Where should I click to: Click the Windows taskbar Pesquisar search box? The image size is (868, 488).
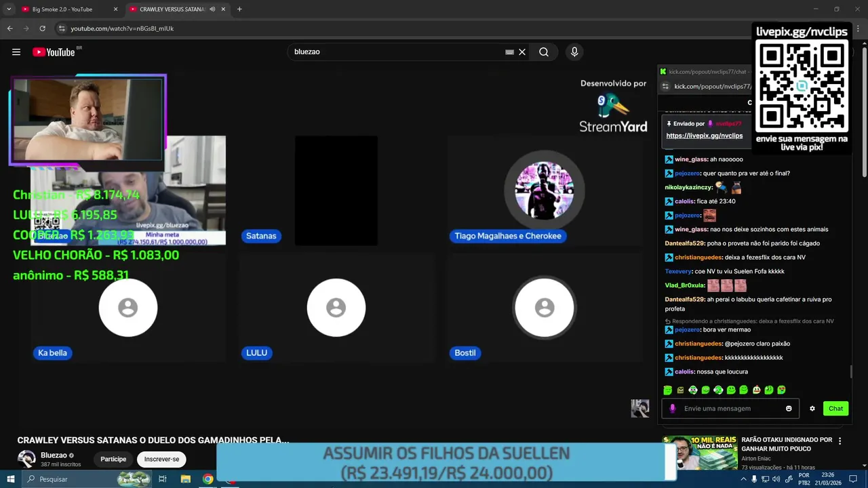click(87, 479)
